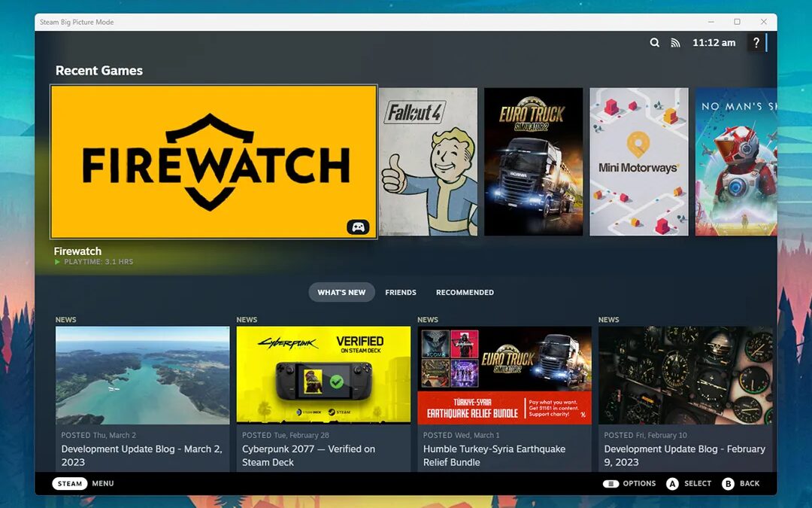Click the clock showing 11:12 am

coord(714,43)
